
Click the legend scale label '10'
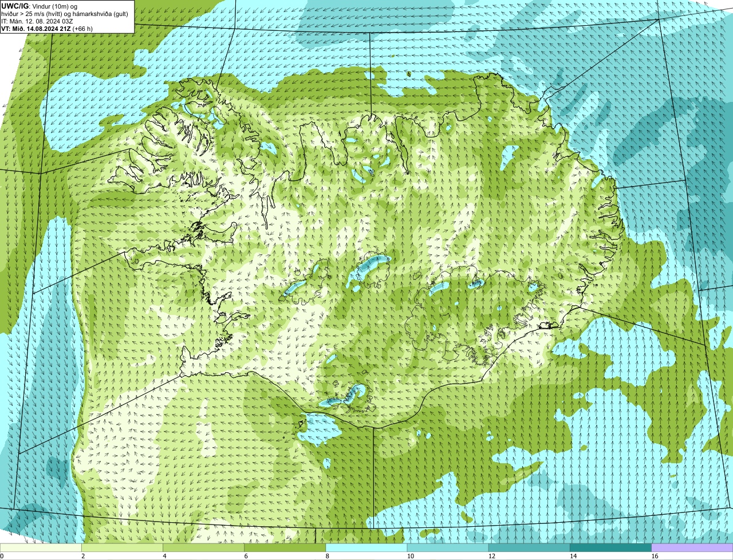(x=410, y=556)
